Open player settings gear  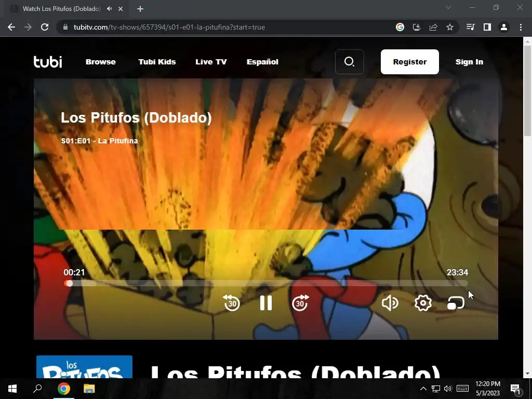click(x=423, y=303)
